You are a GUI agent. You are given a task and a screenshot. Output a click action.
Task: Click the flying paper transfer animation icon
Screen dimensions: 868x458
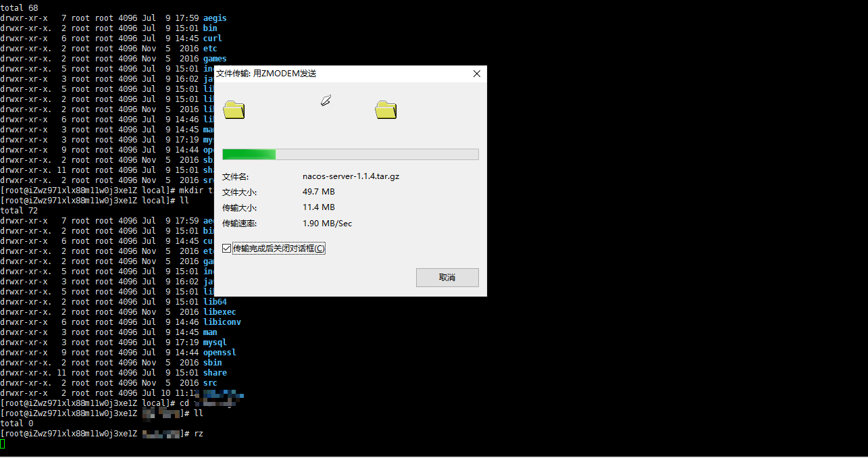pos(326,101)
